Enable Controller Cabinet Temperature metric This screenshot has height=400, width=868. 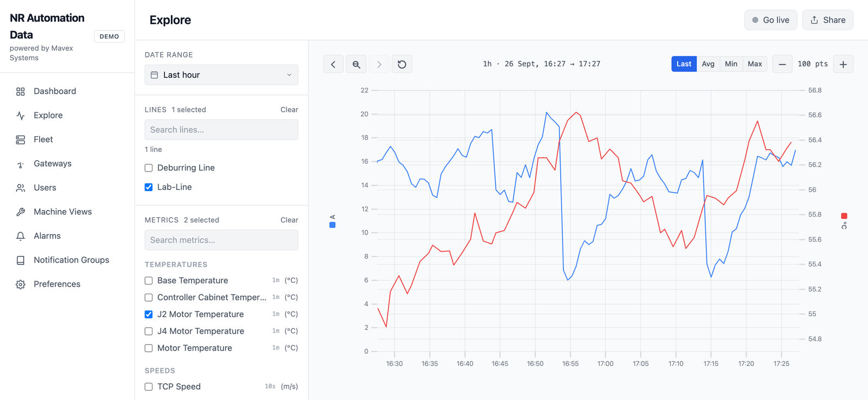pos(149,297)
